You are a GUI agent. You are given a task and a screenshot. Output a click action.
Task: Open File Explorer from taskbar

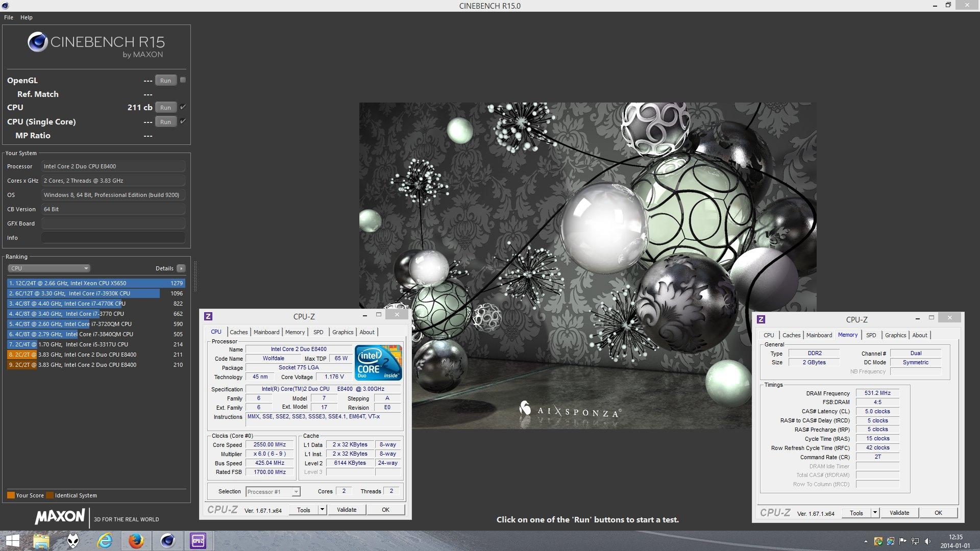(x=41, y=541)
